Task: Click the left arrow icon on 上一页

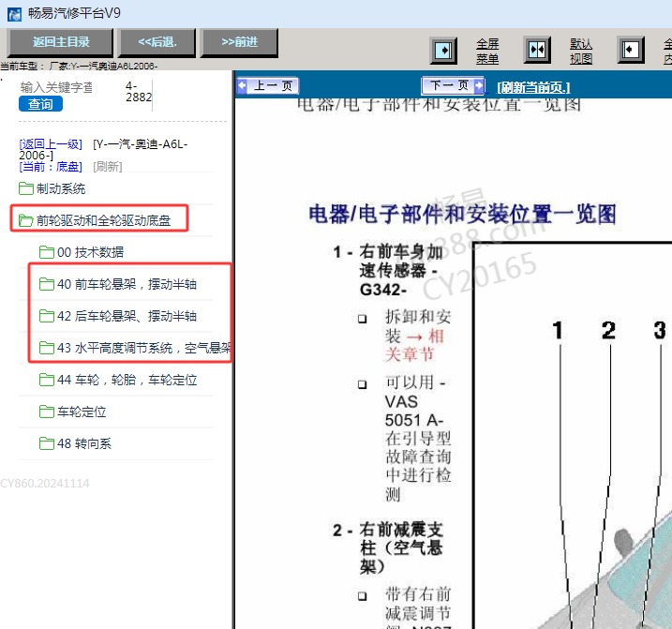Action: pos(242,85)
